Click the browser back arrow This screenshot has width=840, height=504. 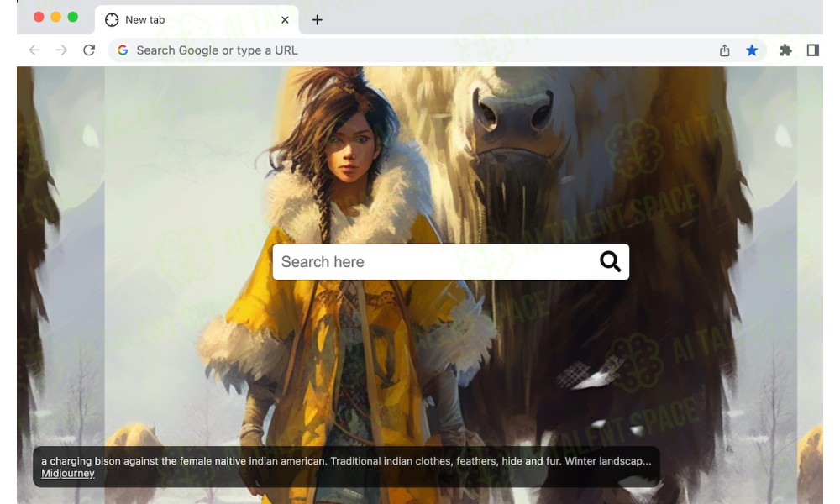click(x=34, y=50)
